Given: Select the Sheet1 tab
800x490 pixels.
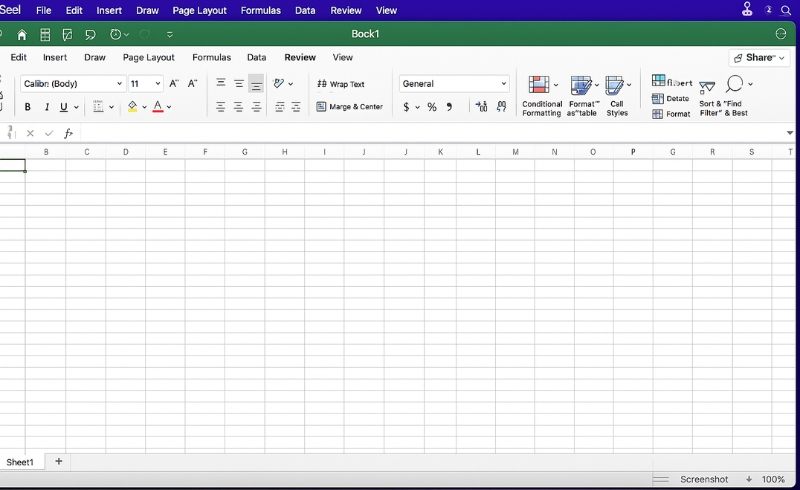Looking at the screenshot, I should point(20,462).
